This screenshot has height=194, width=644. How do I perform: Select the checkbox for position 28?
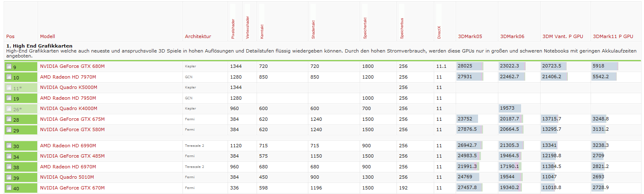(9, 119)
